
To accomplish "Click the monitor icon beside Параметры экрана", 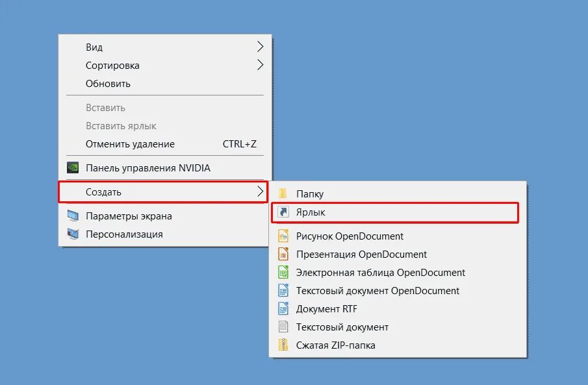I will [x=73, y=216].
